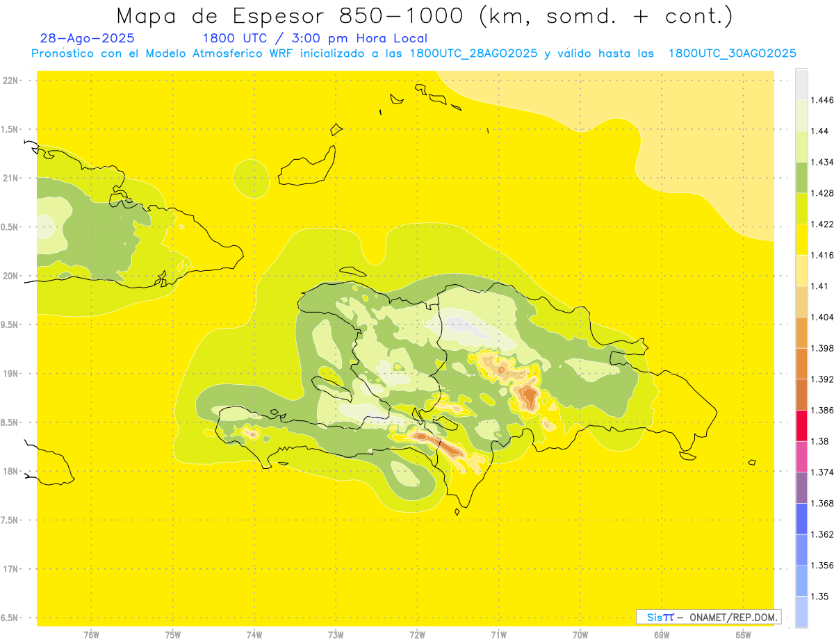Image resolution: width=834 pixels, height=644 pixels.
Task: Click the legend value 1.434
Action: tap(822, 162)
